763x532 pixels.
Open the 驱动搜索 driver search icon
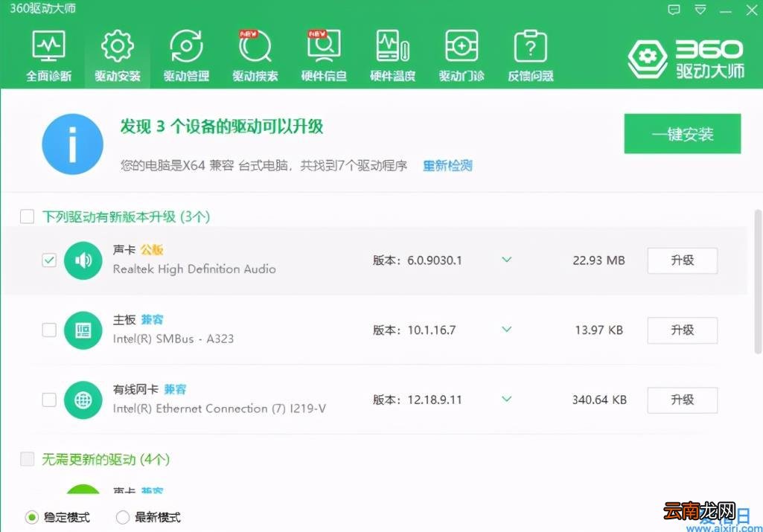tap(255, 45)
